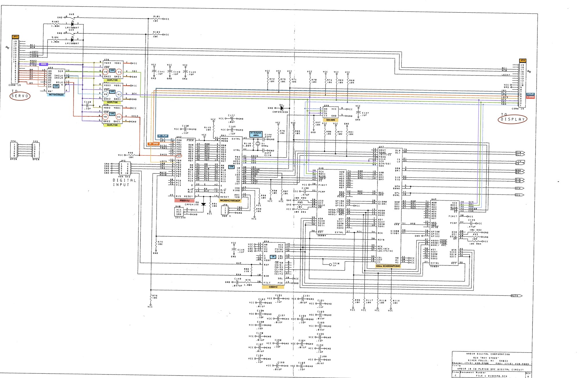Viewport: 588px width, 378px height.
Task: Click the DS1233 reset chip U40
Action: (x=179, y=212)
